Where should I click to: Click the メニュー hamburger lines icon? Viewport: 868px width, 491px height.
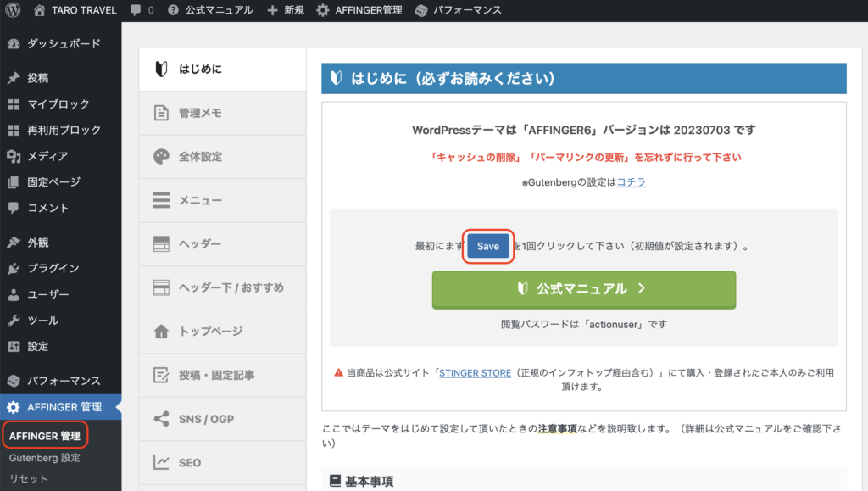[161, 200]
